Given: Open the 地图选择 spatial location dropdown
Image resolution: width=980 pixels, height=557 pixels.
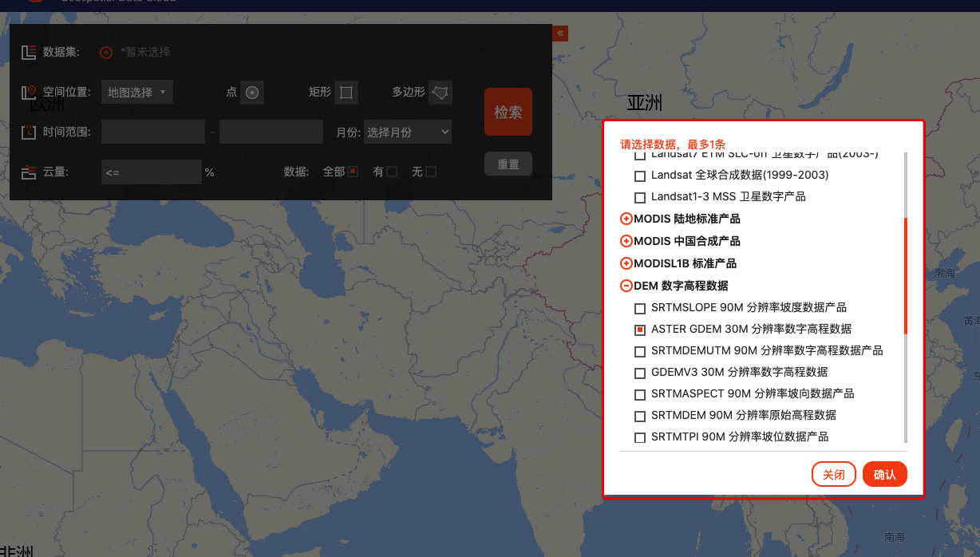Looking at the screenshot, I should click(136, 93).
